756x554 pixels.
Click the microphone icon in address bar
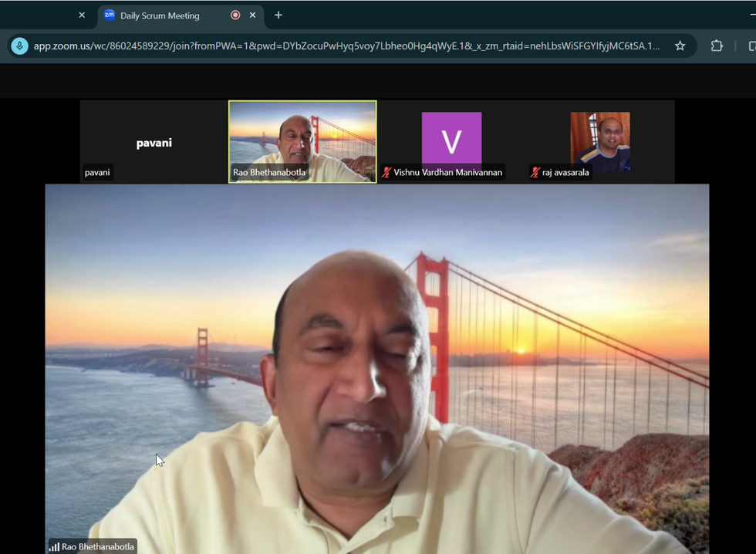coord(20,46)
